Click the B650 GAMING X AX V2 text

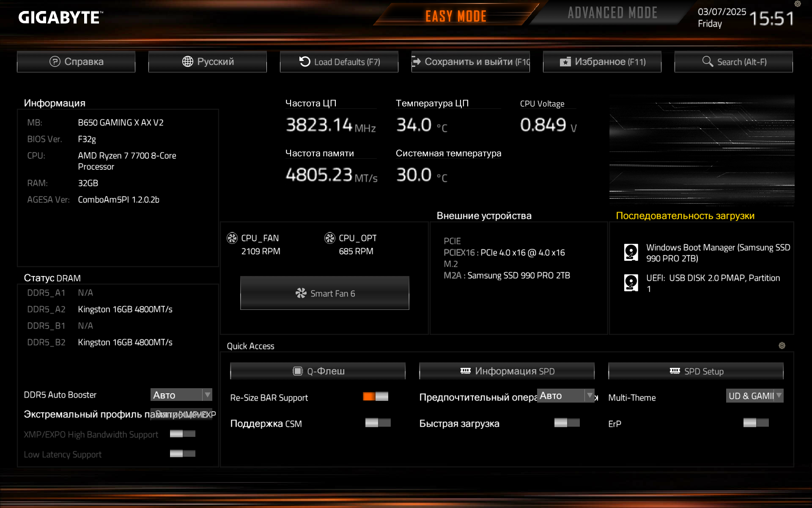[x=121, y=123]
